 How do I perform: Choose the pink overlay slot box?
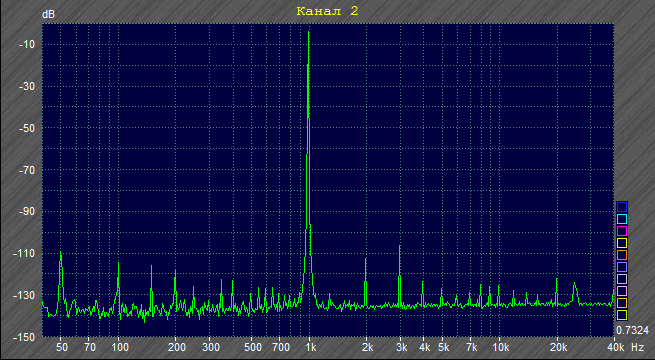(x=622, y=291)
